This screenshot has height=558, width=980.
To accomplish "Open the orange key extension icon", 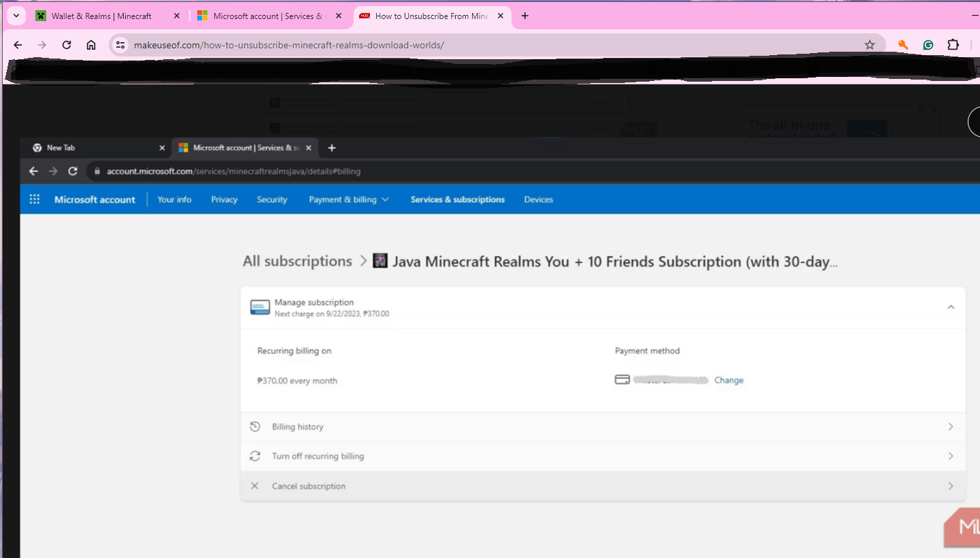I will coord(903,45).
